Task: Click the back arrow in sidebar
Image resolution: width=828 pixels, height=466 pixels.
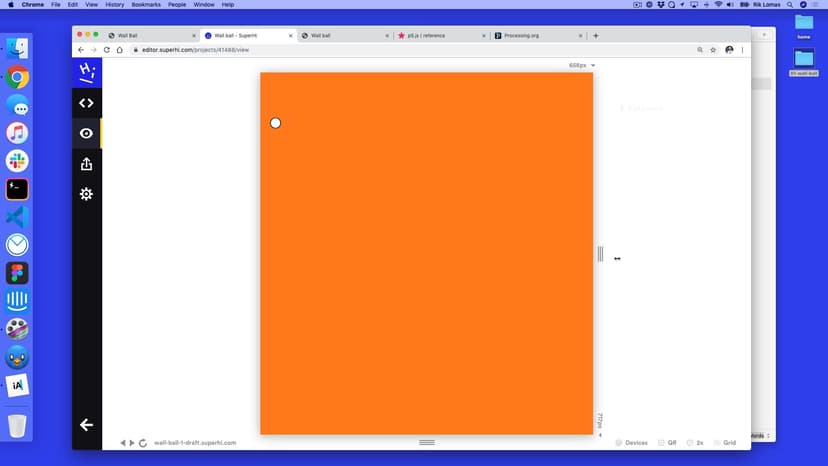Action: coord(86,425)
